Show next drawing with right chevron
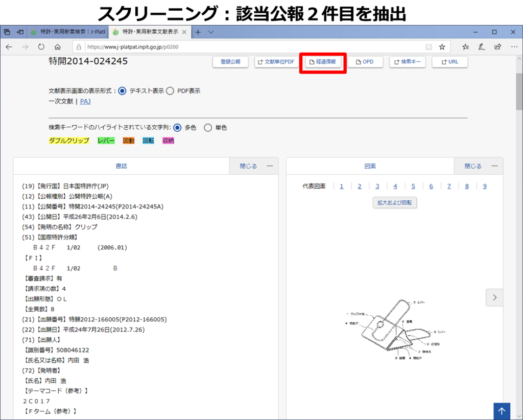This screenshot has height=420, width=523. pyautogui.click(x=494, y=297)
